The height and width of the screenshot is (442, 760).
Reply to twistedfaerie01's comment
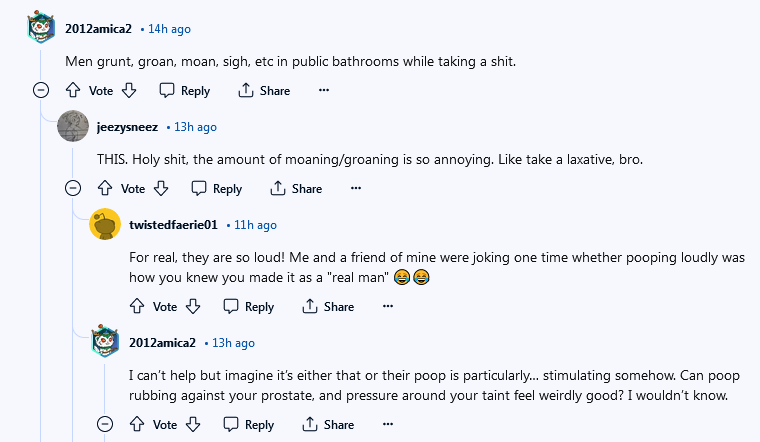pyautogui.click(x=249, y=306)
